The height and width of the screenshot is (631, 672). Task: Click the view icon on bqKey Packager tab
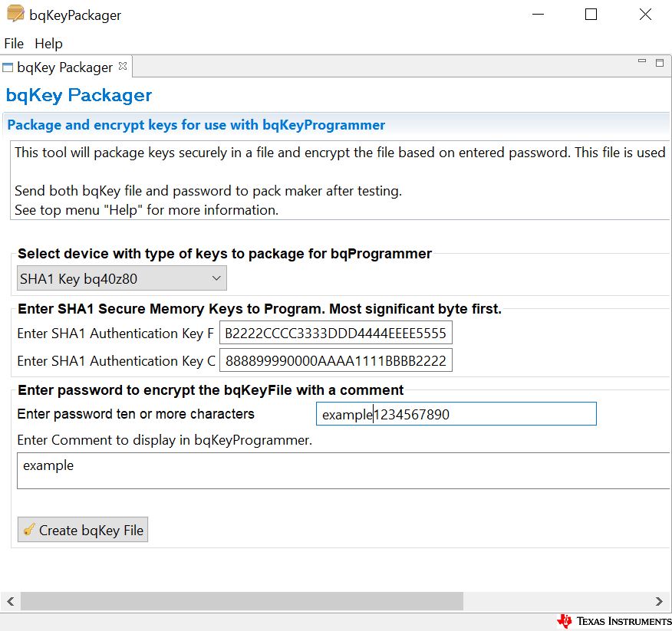pyautogui.click(x=8, y=67)
